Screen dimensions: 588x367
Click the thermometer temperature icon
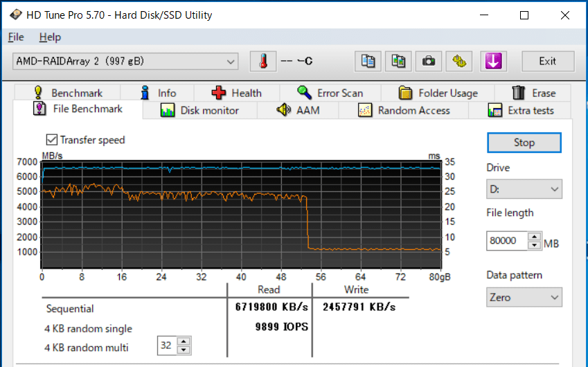pyautogui.click(x=263, y=61)
